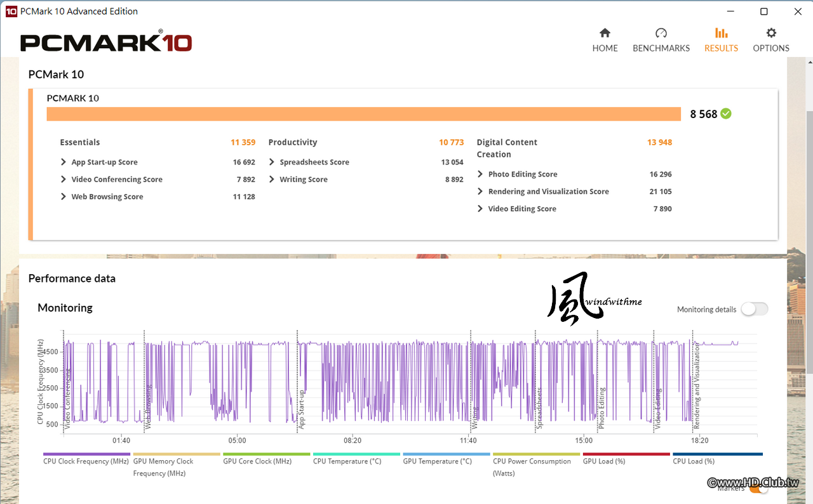Click the App Start-up chart marker
813x504 pixels.
302,409
